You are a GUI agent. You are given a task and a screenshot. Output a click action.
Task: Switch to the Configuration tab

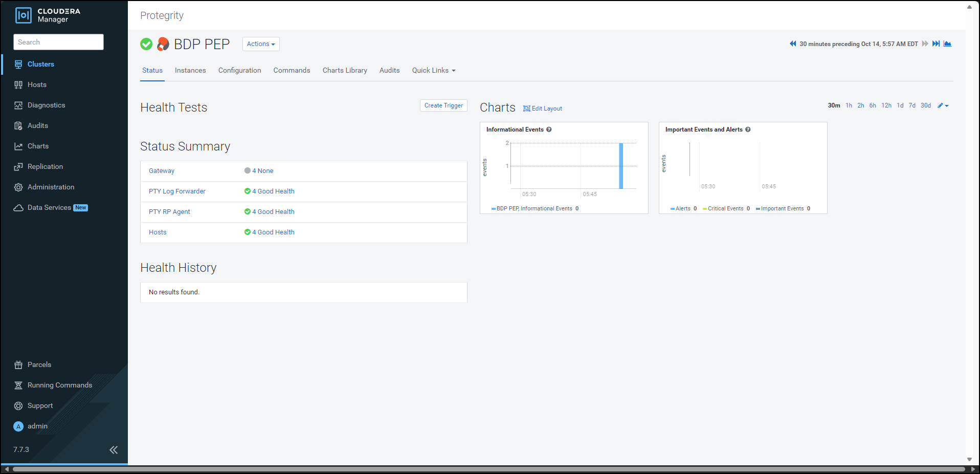coord(239,71)
